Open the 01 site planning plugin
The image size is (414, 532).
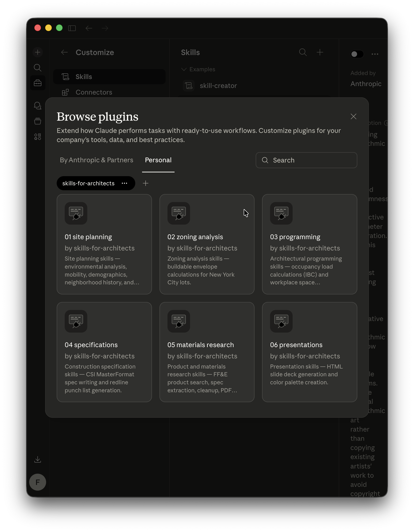pyautogui.click(x=104, y=244)
